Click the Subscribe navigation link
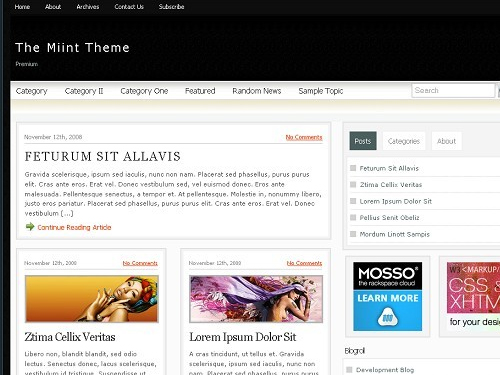 [171, 7]
